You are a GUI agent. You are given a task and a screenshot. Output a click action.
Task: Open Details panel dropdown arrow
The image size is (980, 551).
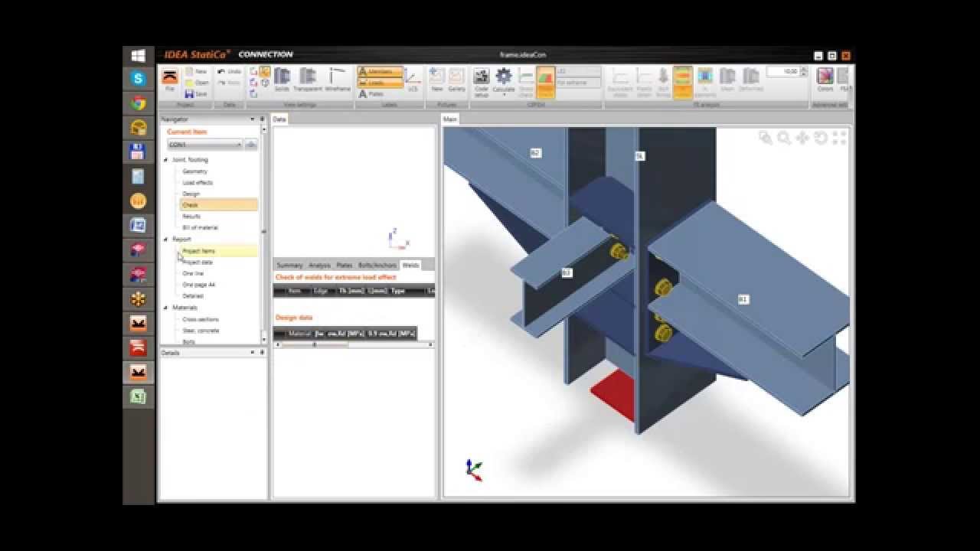click(x=253, y=353)
